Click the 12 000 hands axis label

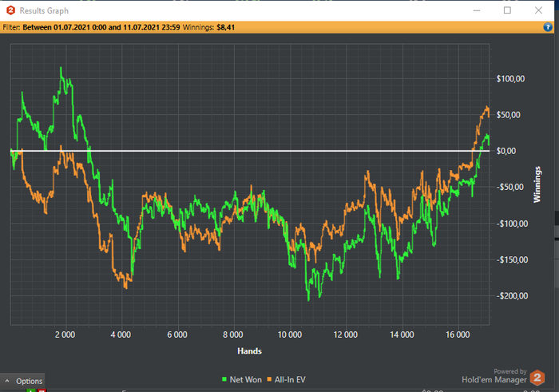[x=346, y=335]
